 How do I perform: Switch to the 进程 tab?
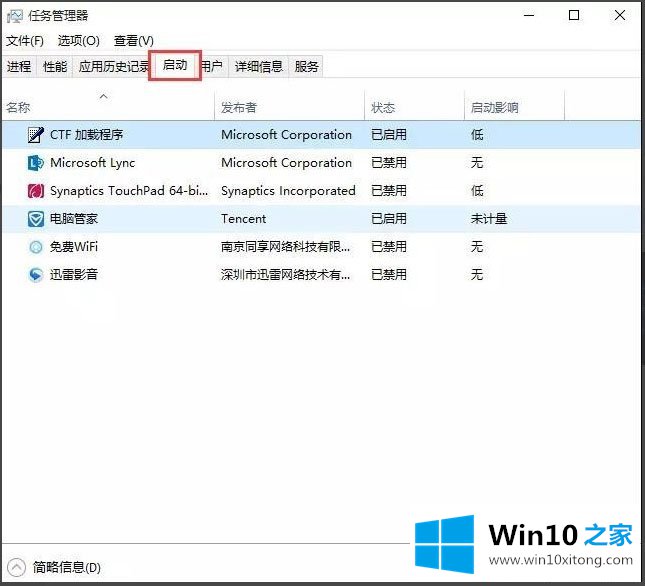[x=19, y=66]
